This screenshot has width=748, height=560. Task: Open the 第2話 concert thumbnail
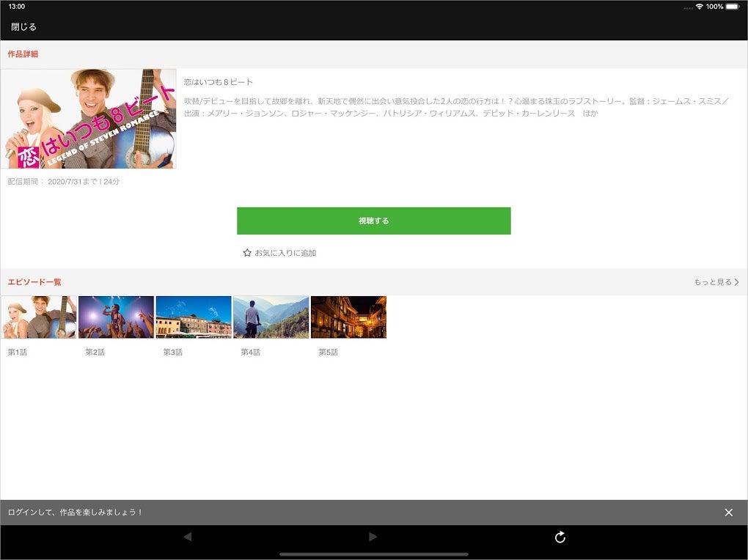[x=116, y=317]
